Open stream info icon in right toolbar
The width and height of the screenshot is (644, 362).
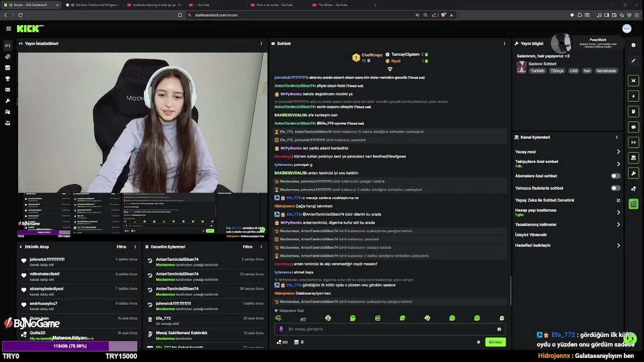tap(633, 45)
